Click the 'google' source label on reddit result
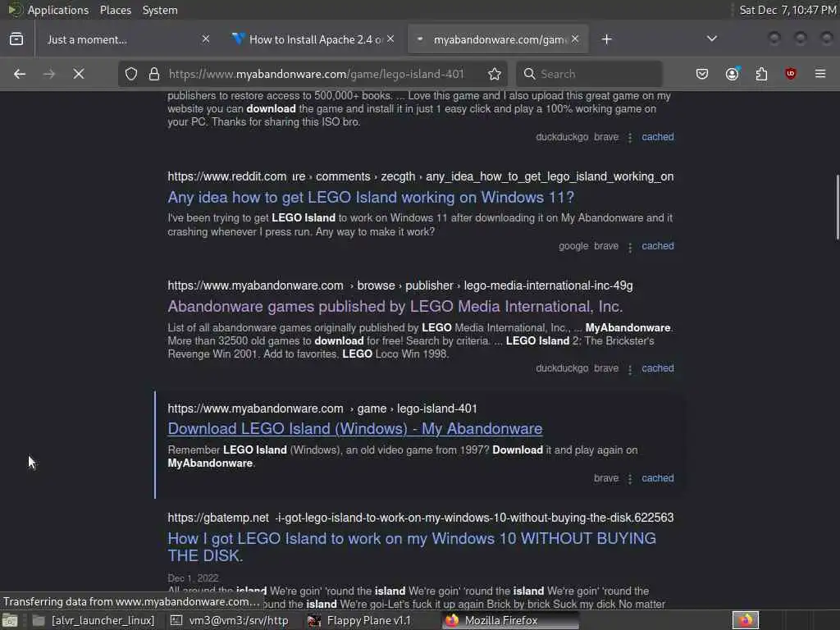The height and width of the screenshot is (630, 840). click(573, 246)
